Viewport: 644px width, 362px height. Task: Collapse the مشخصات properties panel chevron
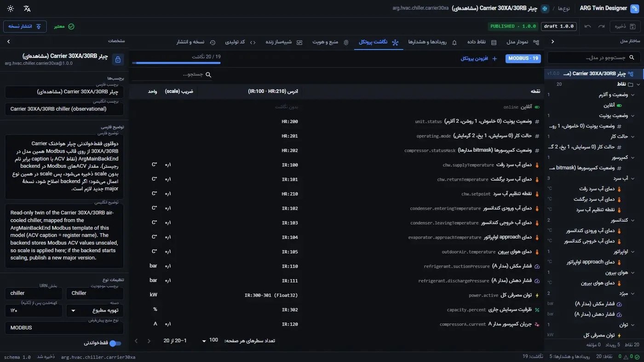pyautogui.click(x=8, y=41)
